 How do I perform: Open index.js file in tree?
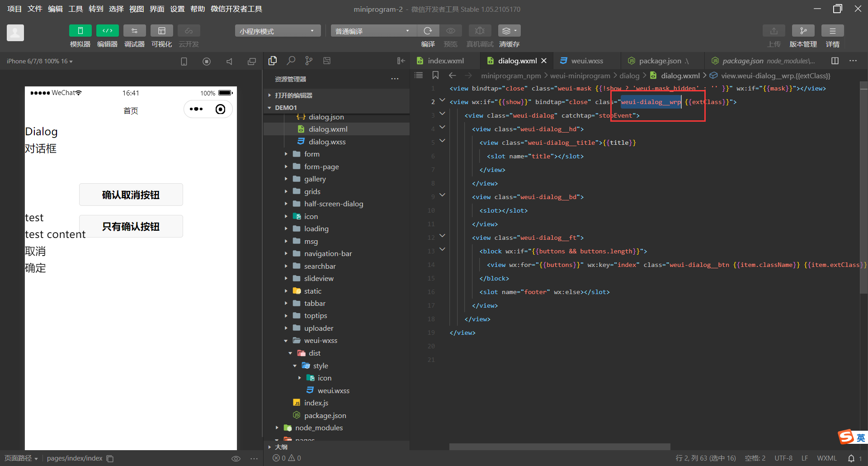(x=316, y=403)
